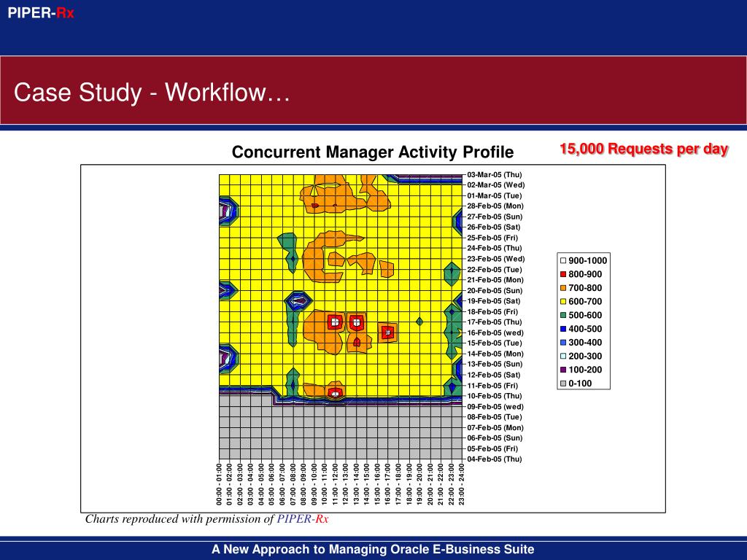Click the '02-Mar-05 (Wed)' date label
Image resolution: width=747 pixels, height=560 pixels.
click(496, 185)
